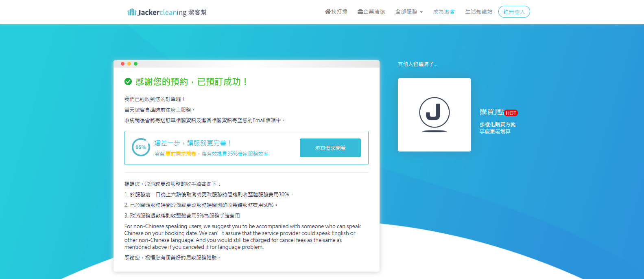Click the 95% circular progress indicator
Screen dimensions: 644x279
pos(141,147)
